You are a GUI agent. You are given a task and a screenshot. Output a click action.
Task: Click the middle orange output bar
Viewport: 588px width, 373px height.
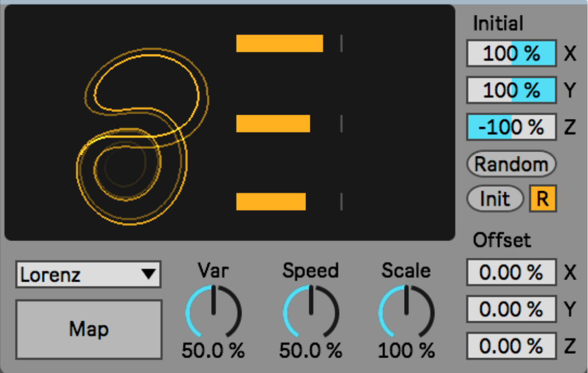[273, 123]
